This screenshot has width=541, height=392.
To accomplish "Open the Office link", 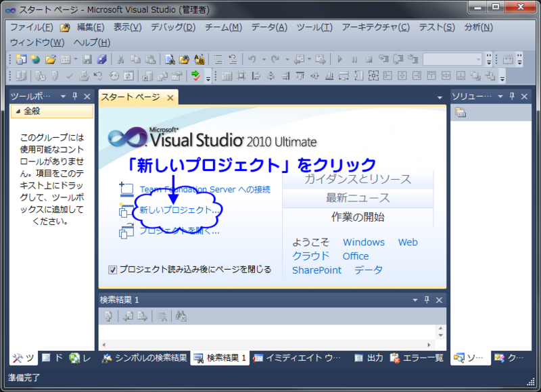I will pos(356,256).
